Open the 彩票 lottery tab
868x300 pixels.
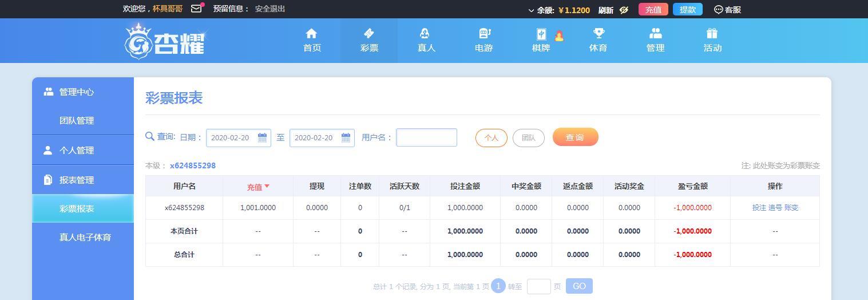click(369, 41)
